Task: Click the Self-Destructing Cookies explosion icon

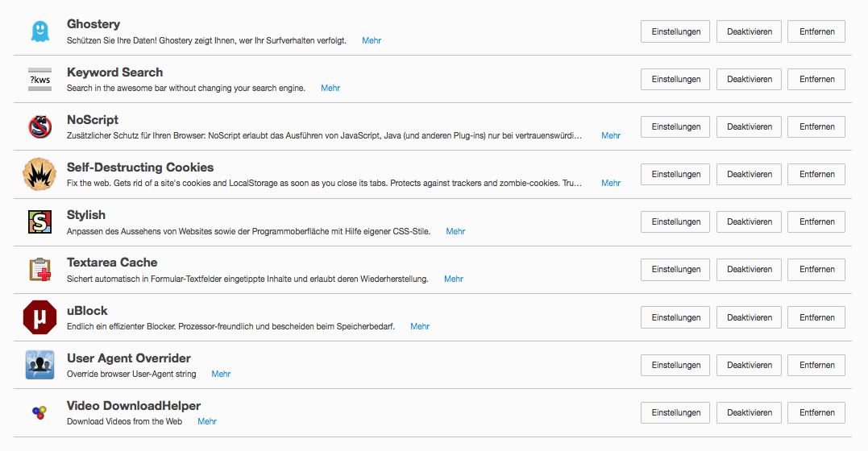Action: point(39,174)
